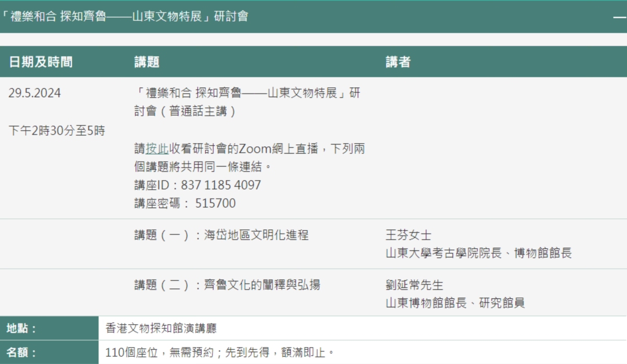Click the 講者 column header
The height and width of the screenshot is (364, 627).
[x=398, y=62]
